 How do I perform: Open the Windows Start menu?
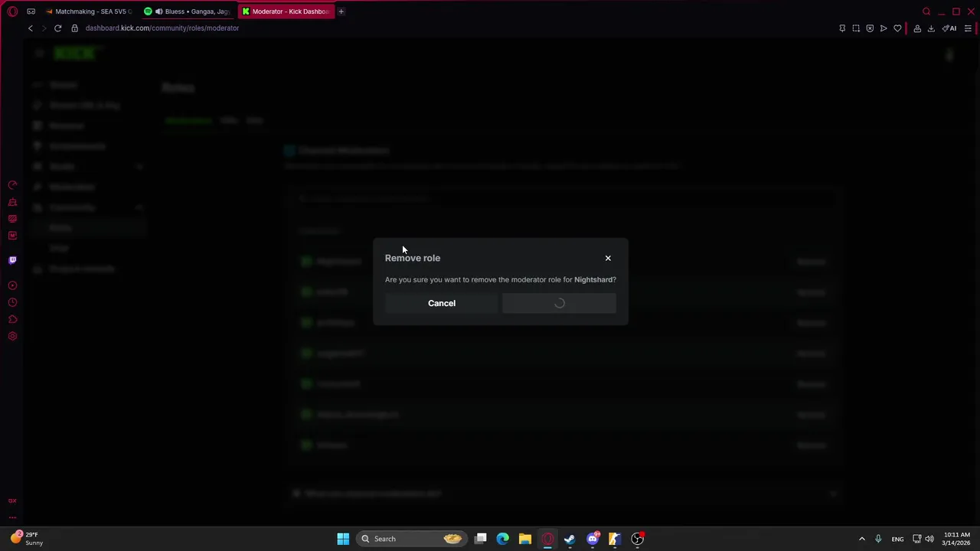(343, 539)
